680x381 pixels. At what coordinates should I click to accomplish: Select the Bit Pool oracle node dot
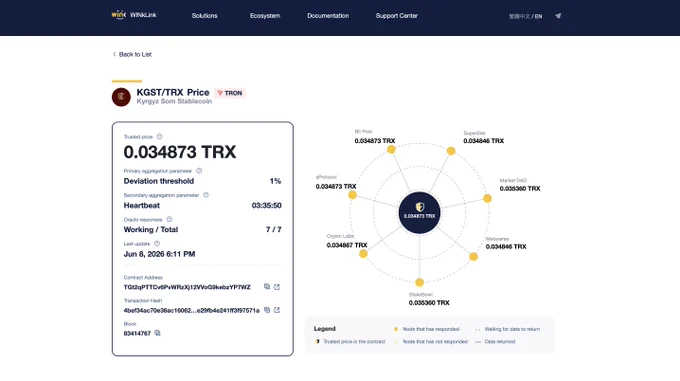(391, 150)
